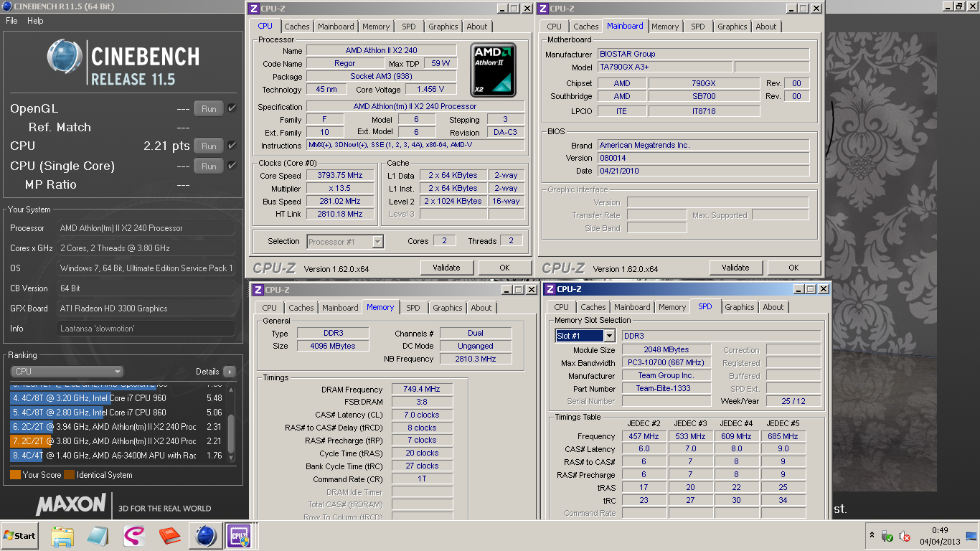Run the CPU benchmark

pos(209,146)
